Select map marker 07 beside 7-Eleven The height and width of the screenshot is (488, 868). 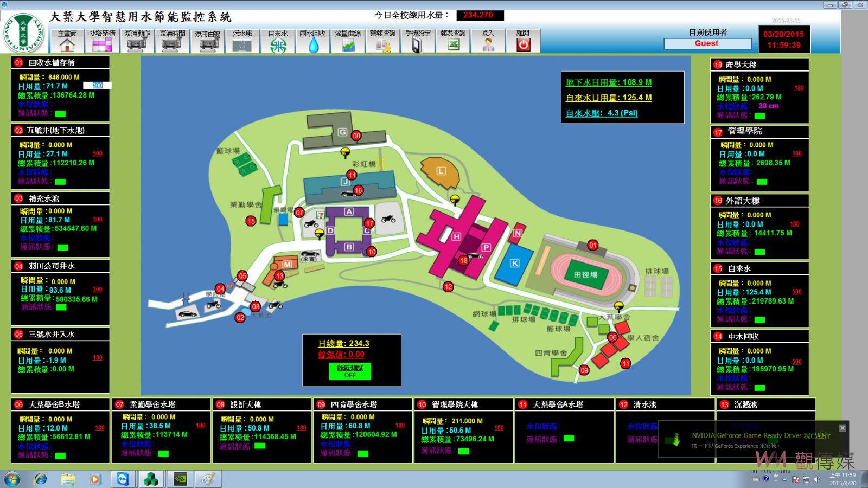[x=299, y=213]
